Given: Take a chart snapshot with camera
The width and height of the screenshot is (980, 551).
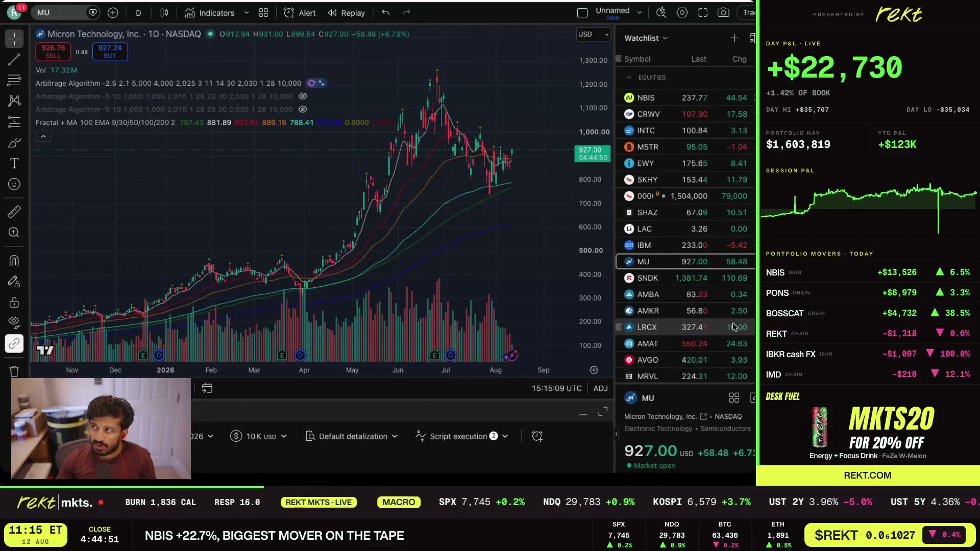Looking at the screenshot, I should coord(723,13).
